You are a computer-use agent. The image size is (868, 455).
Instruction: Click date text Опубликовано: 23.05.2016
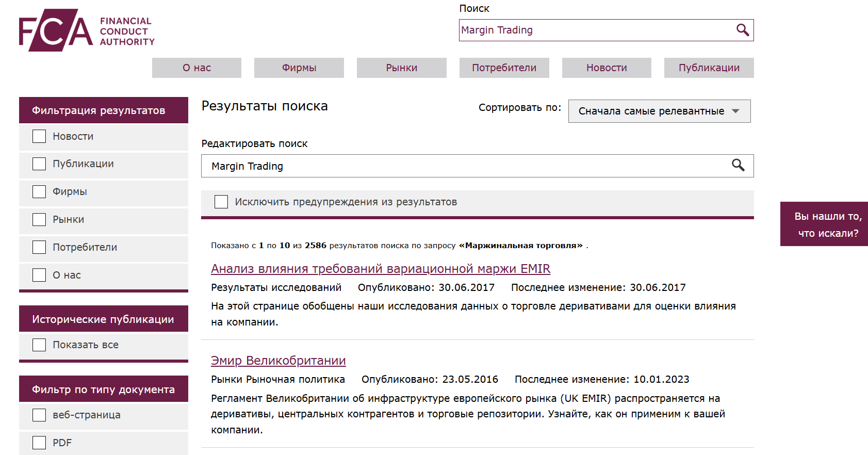pyautogui.click(x=430, y=379)
